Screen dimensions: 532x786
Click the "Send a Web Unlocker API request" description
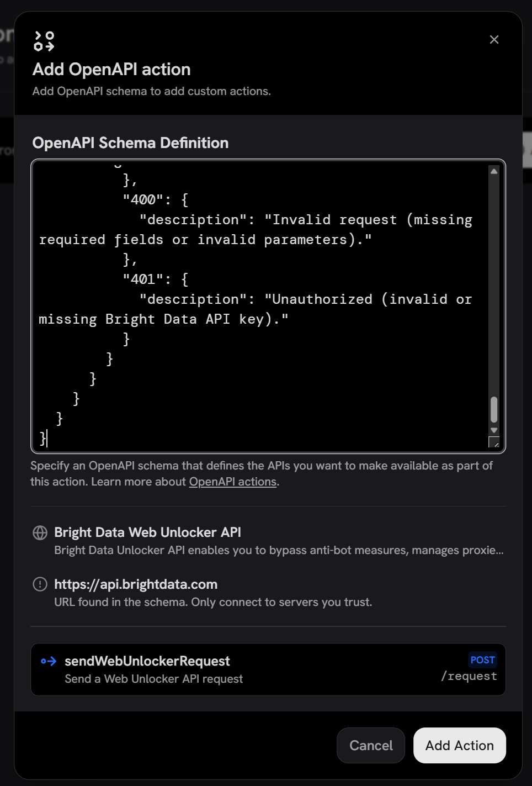(154, 679)
